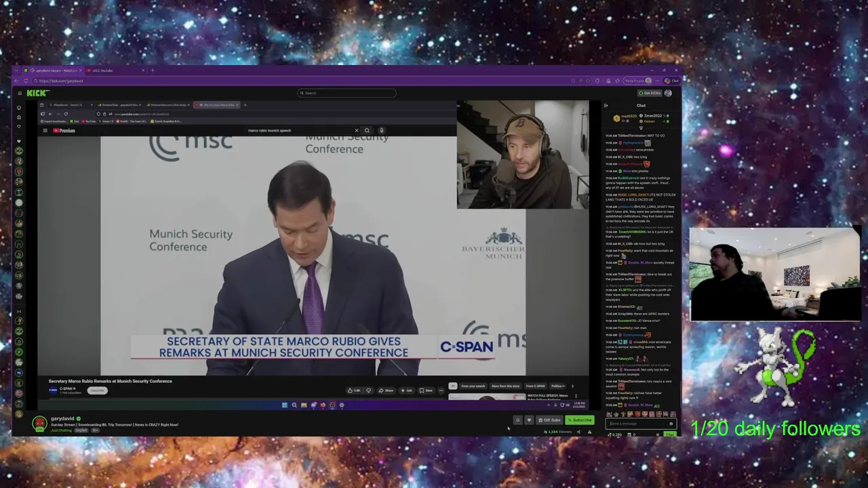The width and height of the screenshot is (868, 488).
Task: Clear the YouTube search text
Action: [357, 130]
